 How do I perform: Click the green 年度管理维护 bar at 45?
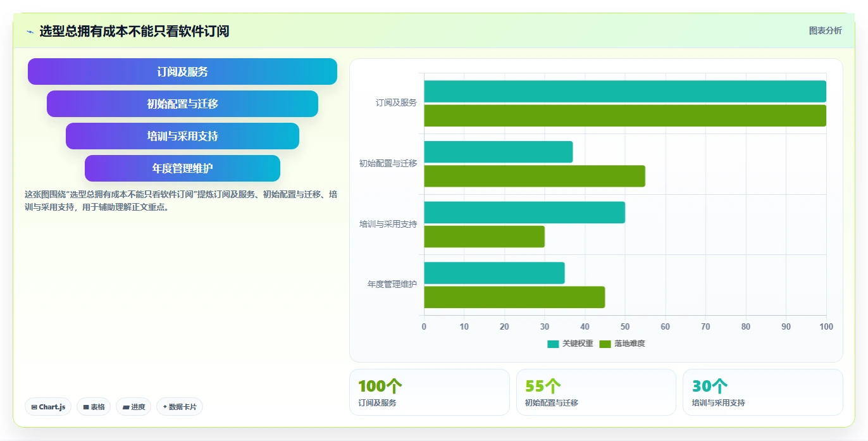pos(514,297)
